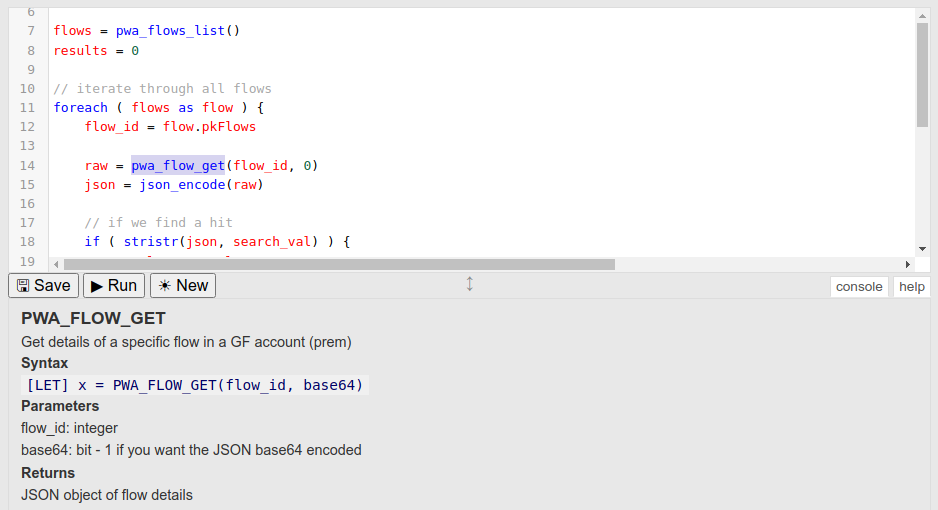Click the foreach keyword on line 11
Viewport: 938px width, 510px height.
[x=80, y=108]
